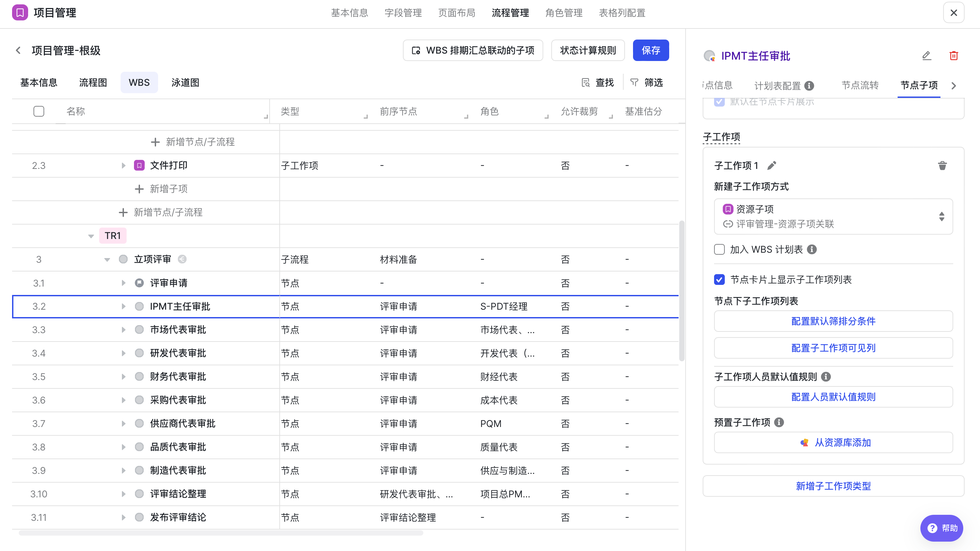The image size is (980, 551).
Task: Expand the 评审结论整理 row
Action: point(123,494)
